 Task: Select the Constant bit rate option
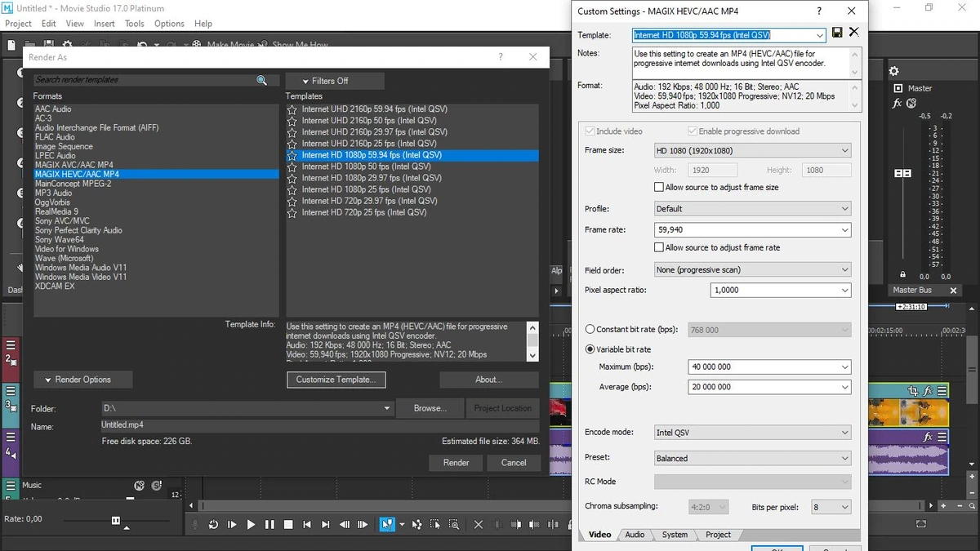590,330
